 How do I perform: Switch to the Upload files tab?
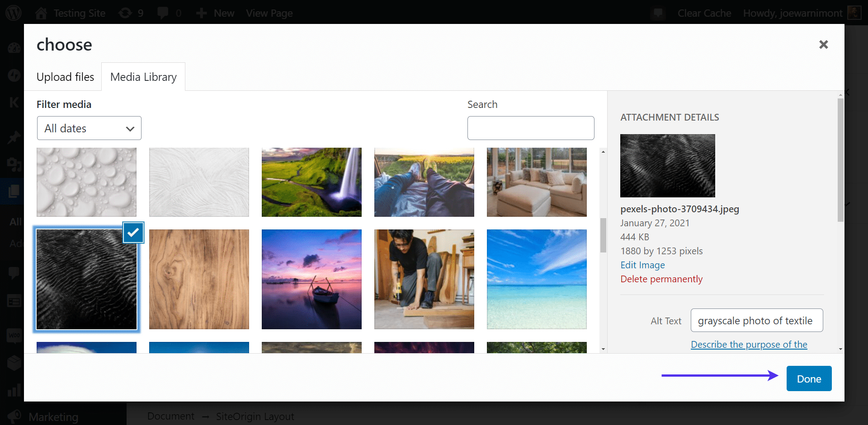(65, 77)
